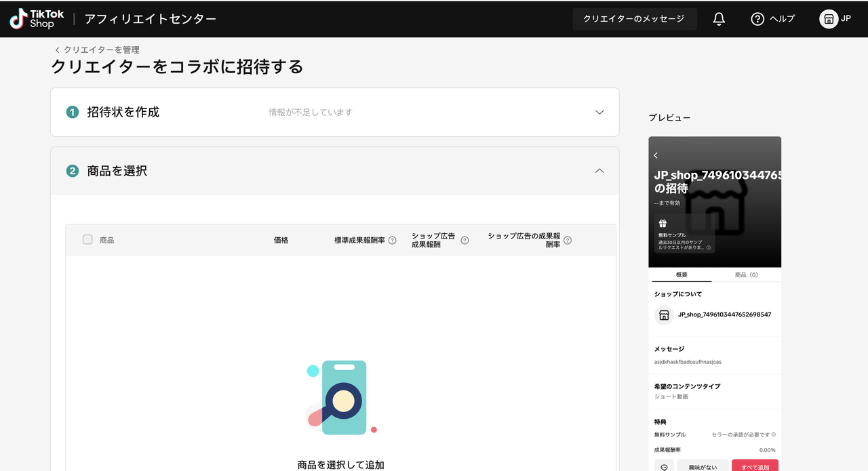The image size is (868, 471).
Task: Click the 標準成果報酬率 column header
Action: pos(359,240)
